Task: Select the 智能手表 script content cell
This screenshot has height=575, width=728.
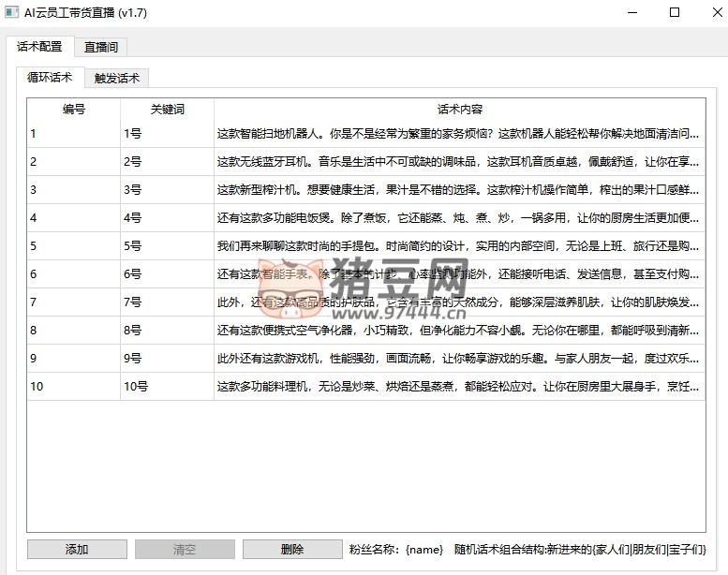Action: 460,273
